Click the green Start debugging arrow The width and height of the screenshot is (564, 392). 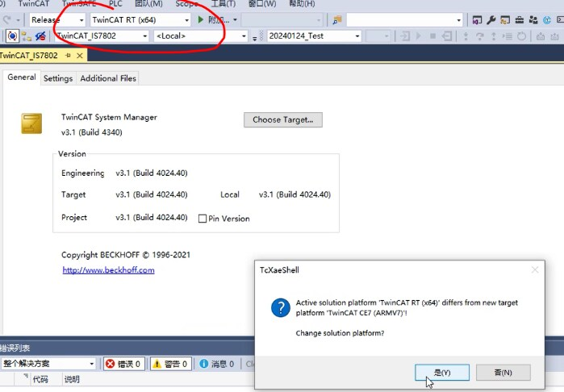[x=201, y=19]
